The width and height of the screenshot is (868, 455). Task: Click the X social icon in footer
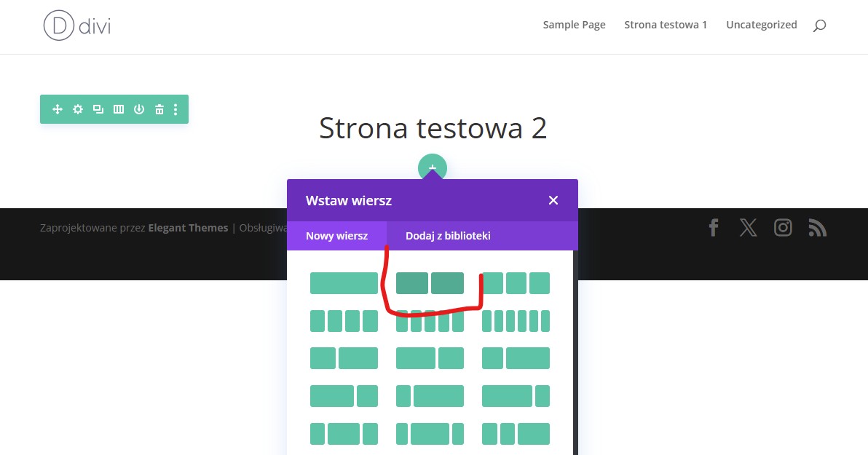tap(748, 228)
